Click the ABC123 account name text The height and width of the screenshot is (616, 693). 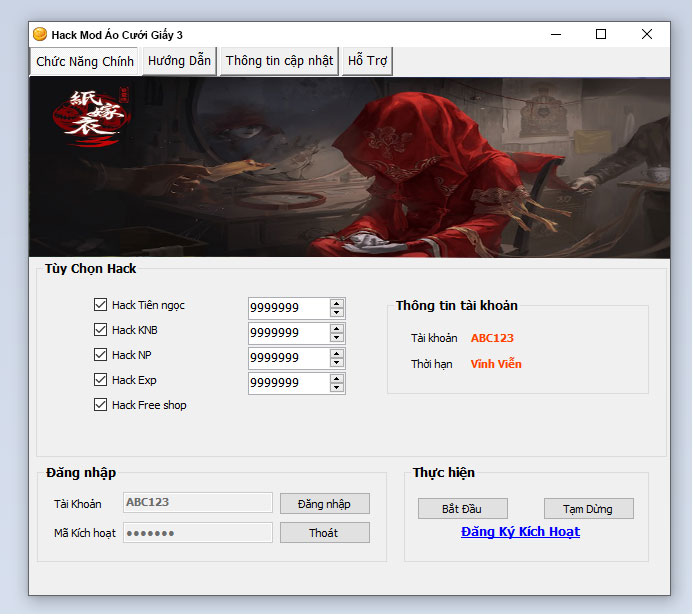[x=492, y=338]
